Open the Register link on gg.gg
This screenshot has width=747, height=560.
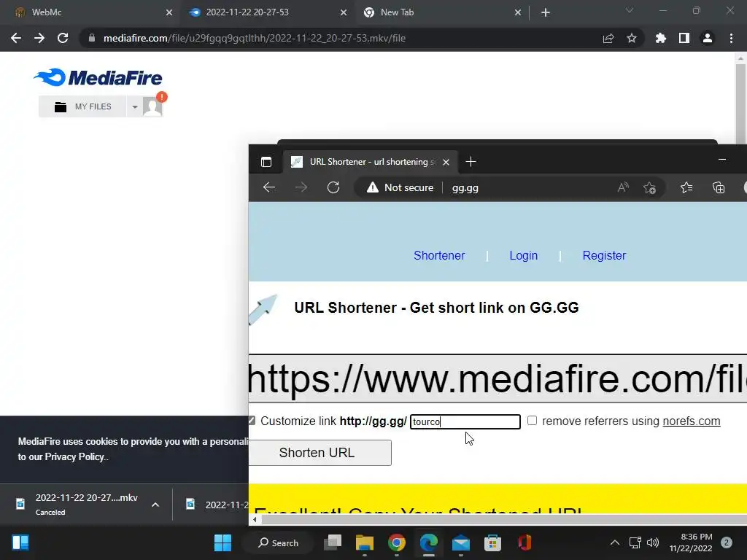(x=604, y=256)
